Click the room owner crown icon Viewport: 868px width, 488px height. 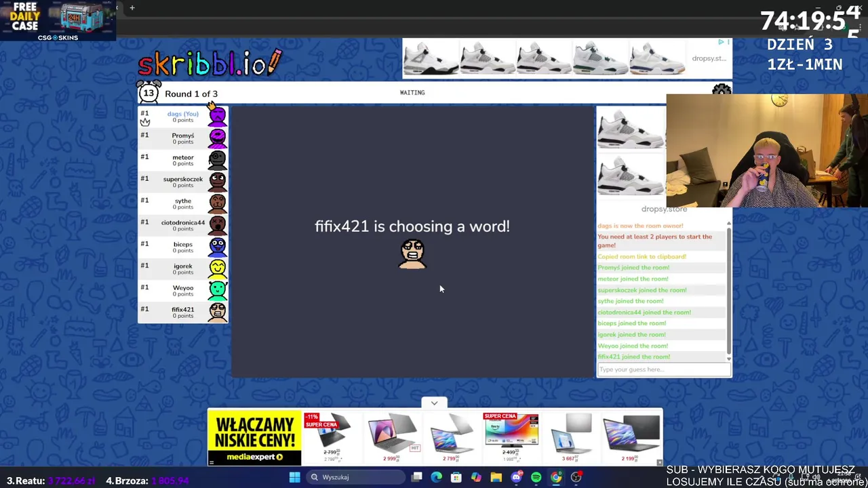pyautogui.click(x=144, y=122)
